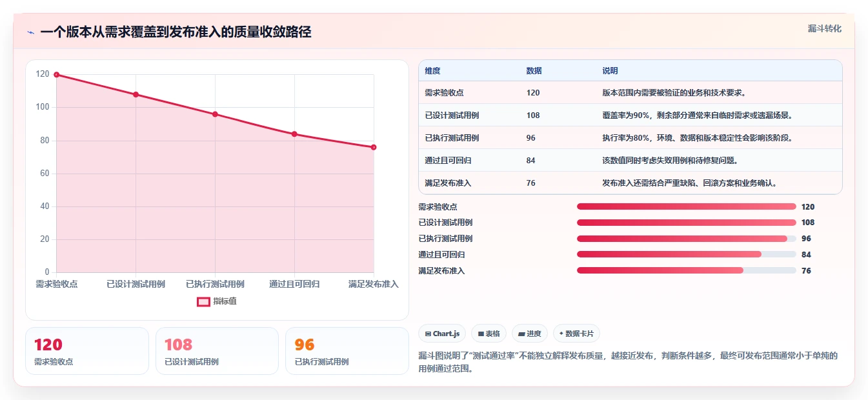The height and width of the screenshot is (400, 868).
Task: Click description starting 发布准入还需结合严重缺陷
Action: (689, 183)
